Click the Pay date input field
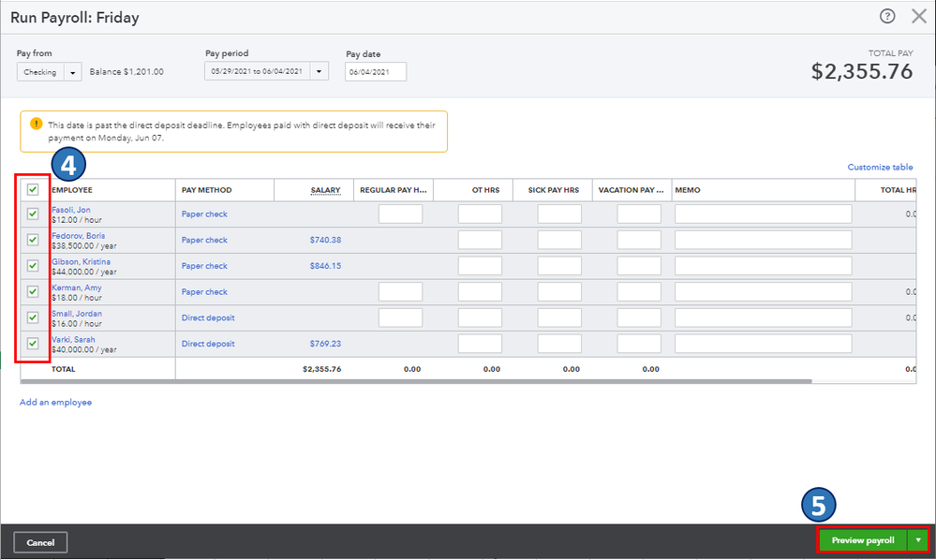Viewport: 936px width, 560px height. (x=375, y=72)
